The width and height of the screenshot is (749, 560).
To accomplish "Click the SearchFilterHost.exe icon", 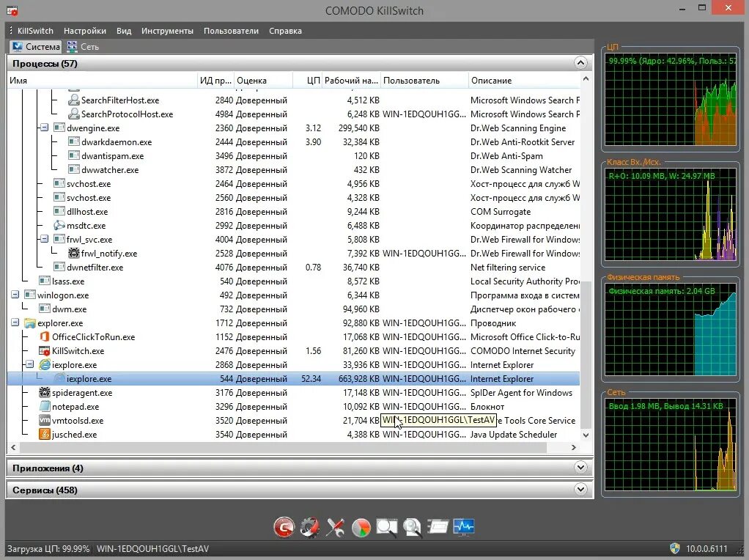I will 73,100.
